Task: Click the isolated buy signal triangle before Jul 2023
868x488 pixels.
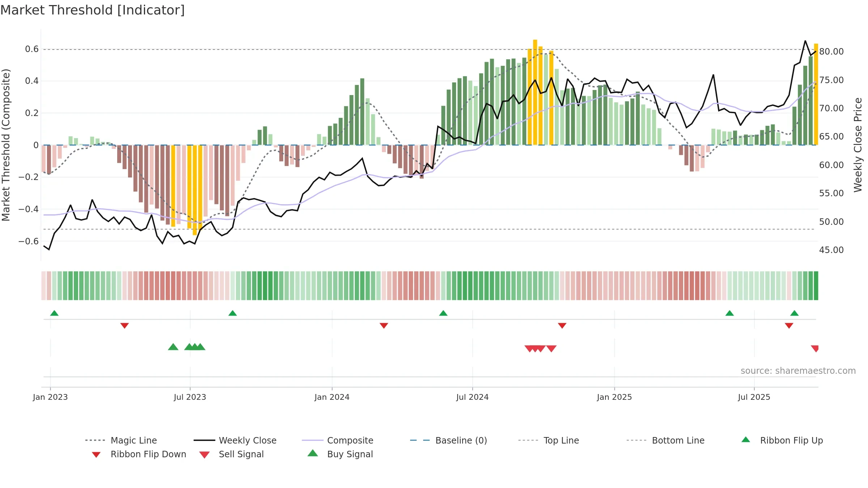Action: (x=173, y=347)
